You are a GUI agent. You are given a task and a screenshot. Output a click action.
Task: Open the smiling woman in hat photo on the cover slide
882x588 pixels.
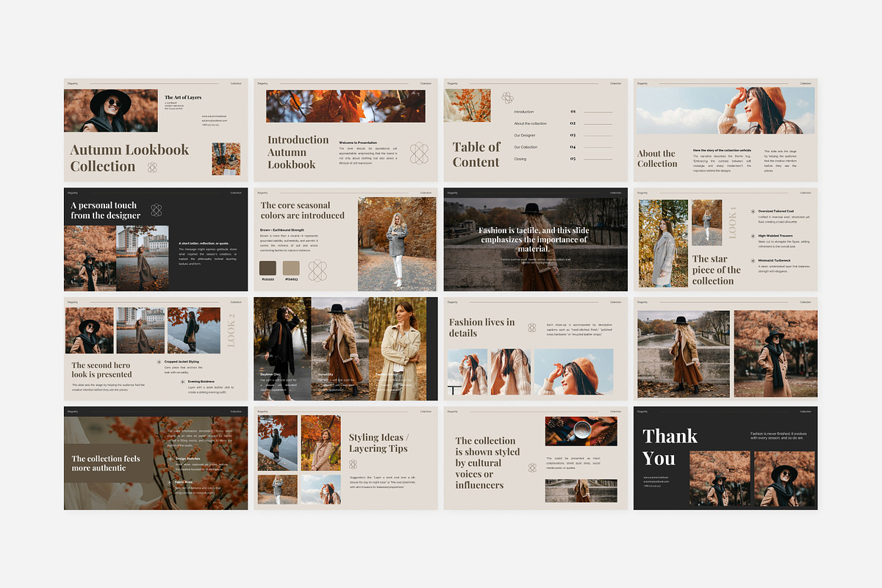click(111, 110)
